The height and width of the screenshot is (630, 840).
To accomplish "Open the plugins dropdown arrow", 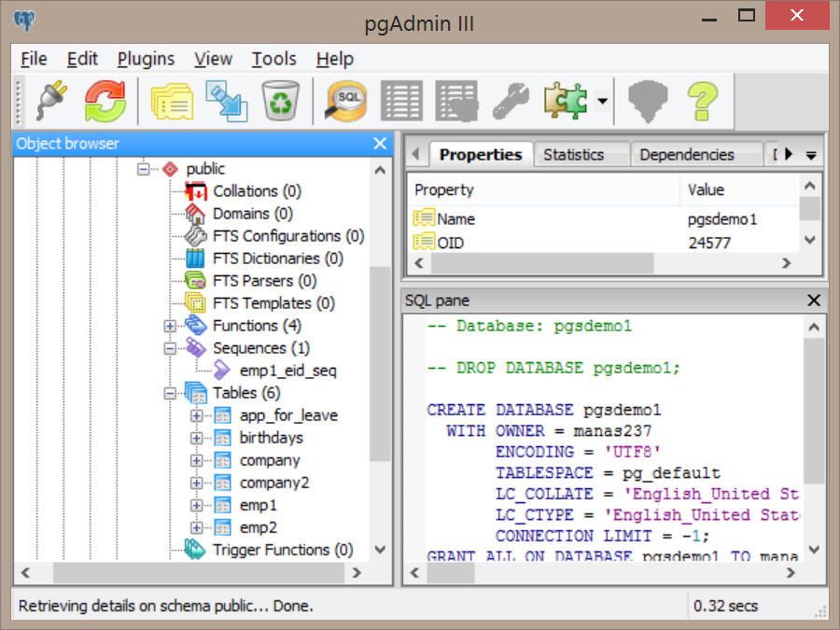I will (603, 101).
